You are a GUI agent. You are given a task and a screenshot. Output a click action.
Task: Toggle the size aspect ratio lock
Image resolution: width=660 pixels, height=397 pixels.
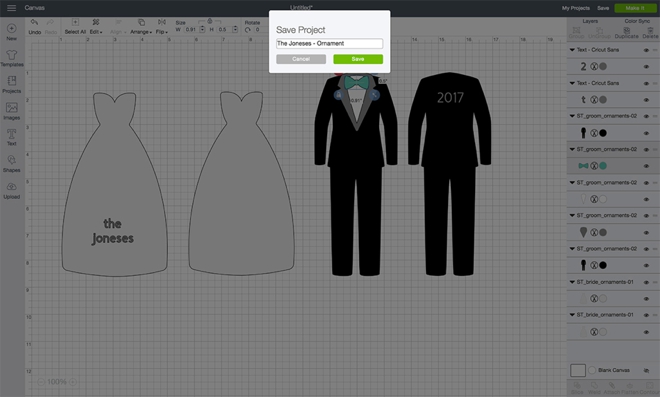[x=210, y=21]
